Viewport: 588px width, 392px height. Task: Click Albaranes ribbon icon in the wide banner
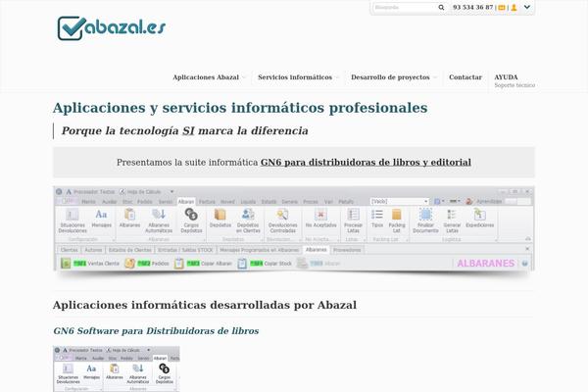point(129,219)
